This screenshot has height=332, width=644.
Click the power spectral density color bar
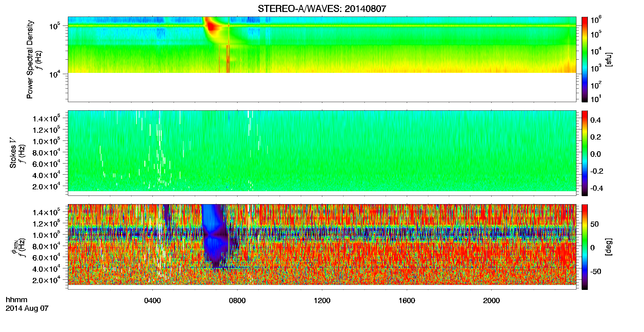pyautogui.click(x=585, y=59)
